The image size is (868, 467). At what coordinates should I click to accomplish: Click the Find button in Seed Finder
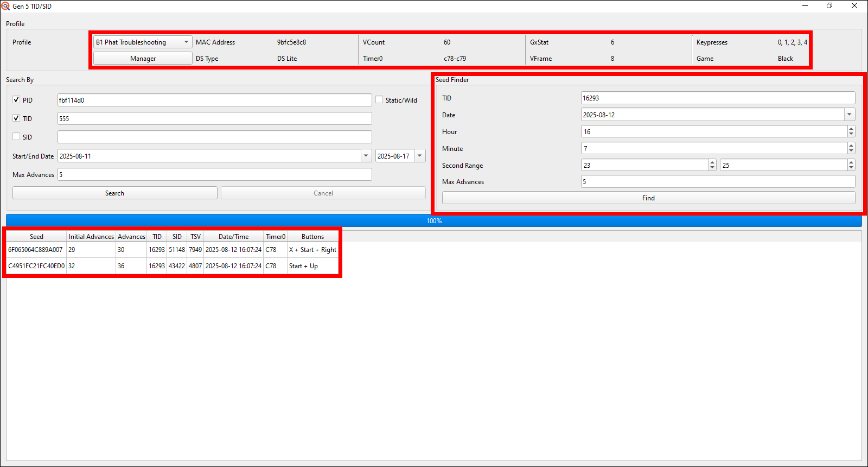pyautogui.click(x=648, y=198)
